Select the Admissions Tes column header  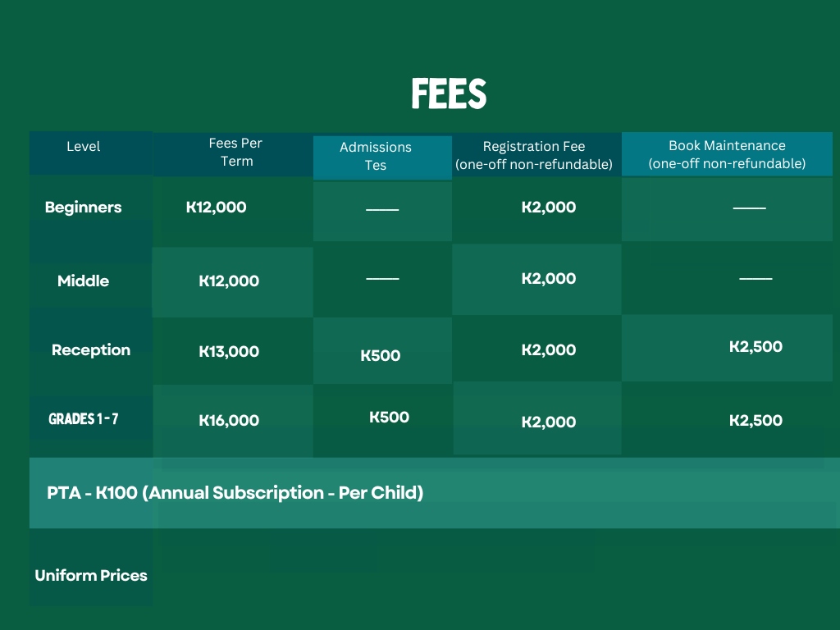coord(376,156)
